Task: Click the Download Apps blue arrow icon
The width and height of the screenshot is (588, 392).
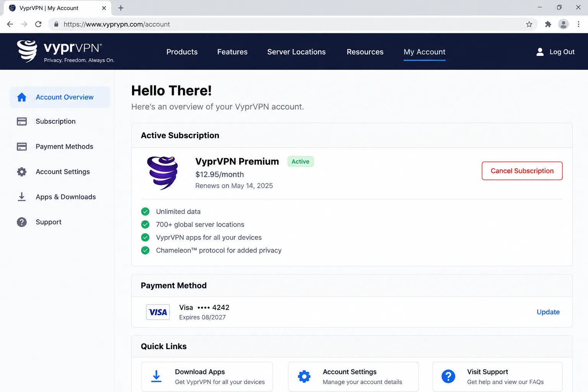Action: (156, 376)
